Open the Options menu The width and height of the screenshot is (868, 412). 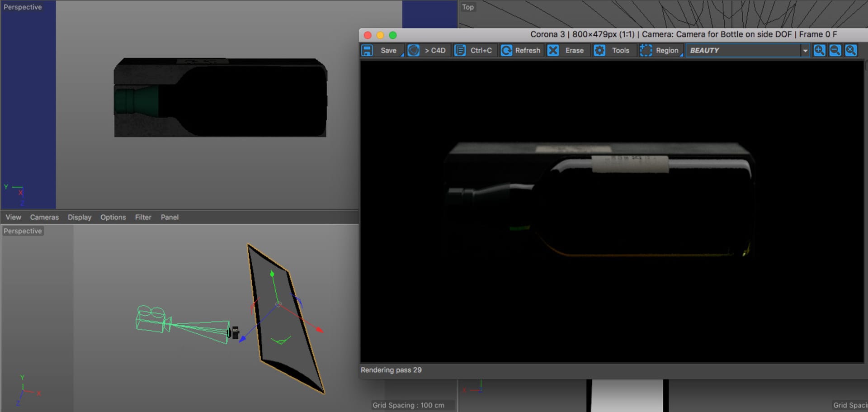(113, 217)
